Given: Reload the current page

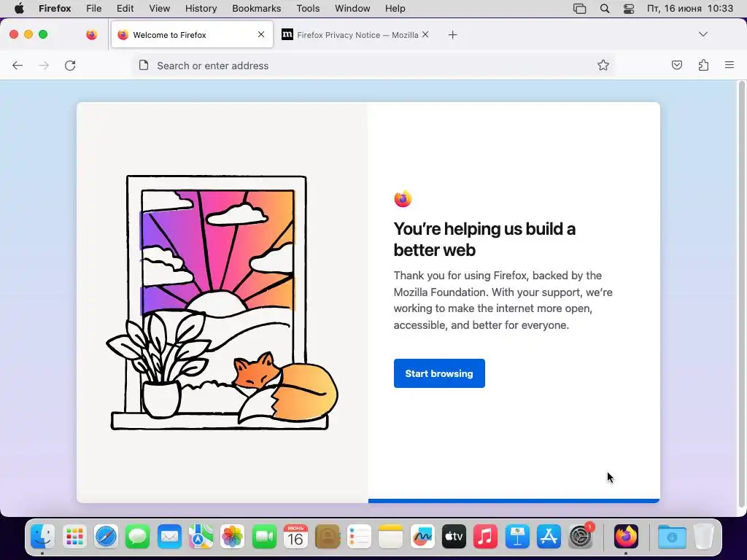Looking at the screenshot, I should (70, 66).
